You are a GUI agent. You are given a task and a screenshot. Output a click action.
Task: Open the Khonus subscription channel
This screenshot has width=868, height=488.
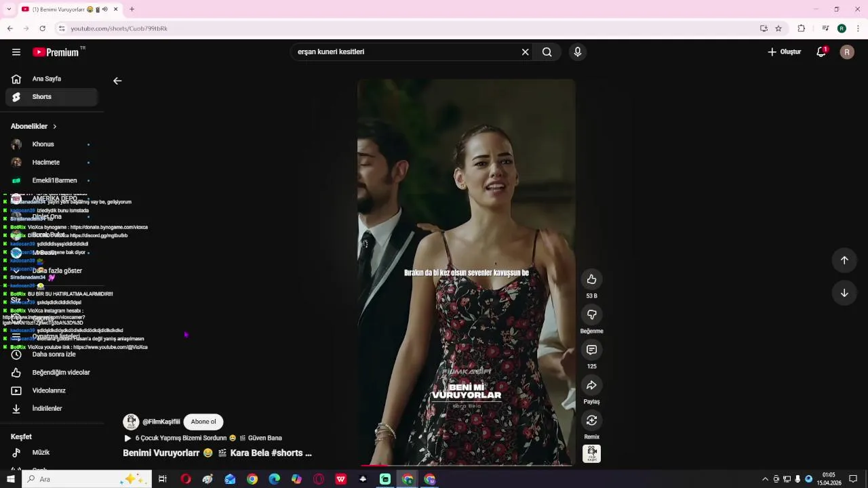click(53, 144)
